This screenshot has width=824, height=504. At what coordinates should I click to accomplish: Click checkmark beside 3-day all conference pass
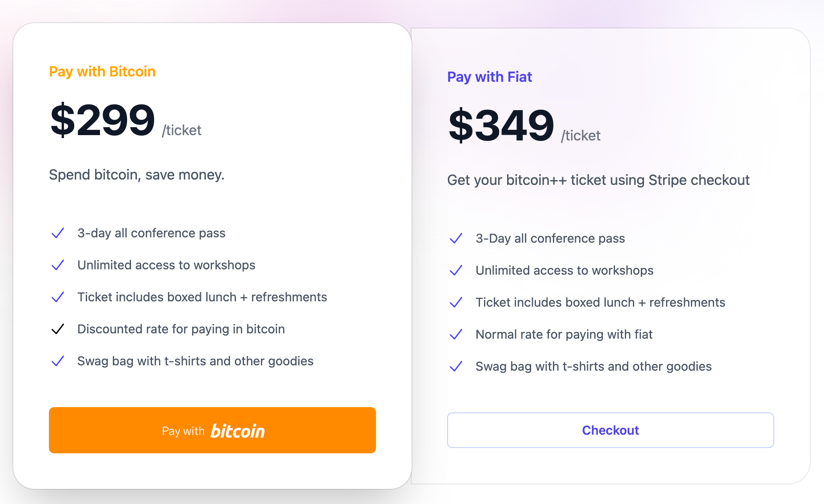58,233
